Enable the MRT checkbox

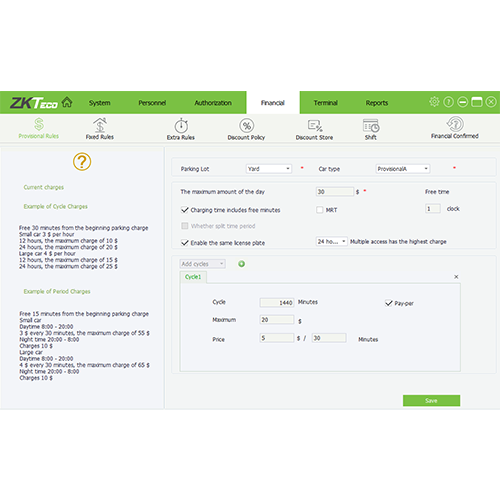click(x=320, y=210)
